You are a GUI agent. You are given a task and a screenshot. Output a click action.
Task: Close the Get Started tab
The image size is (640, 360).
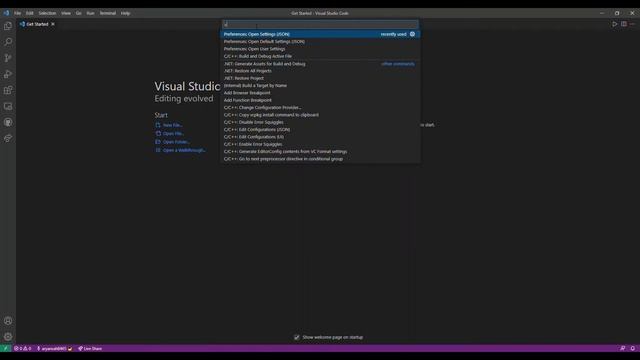(x=53, y=24)
